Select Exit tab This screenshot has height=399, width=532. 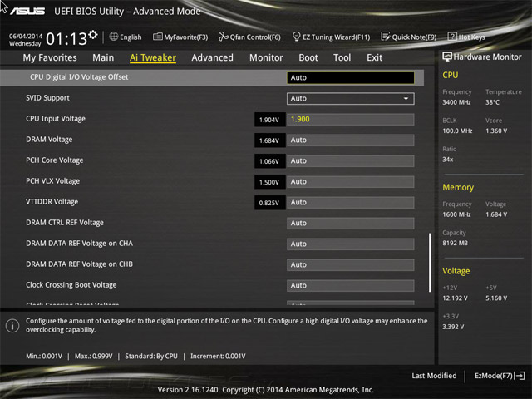pos(375,57)
